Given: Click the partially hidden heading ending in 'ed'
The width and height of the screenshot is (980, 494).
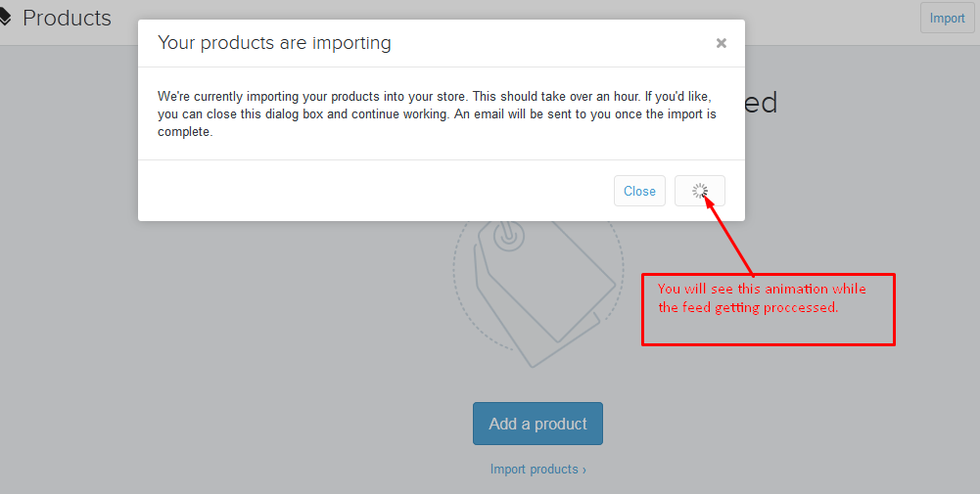Looking at the screenshot, I should 762,103.
